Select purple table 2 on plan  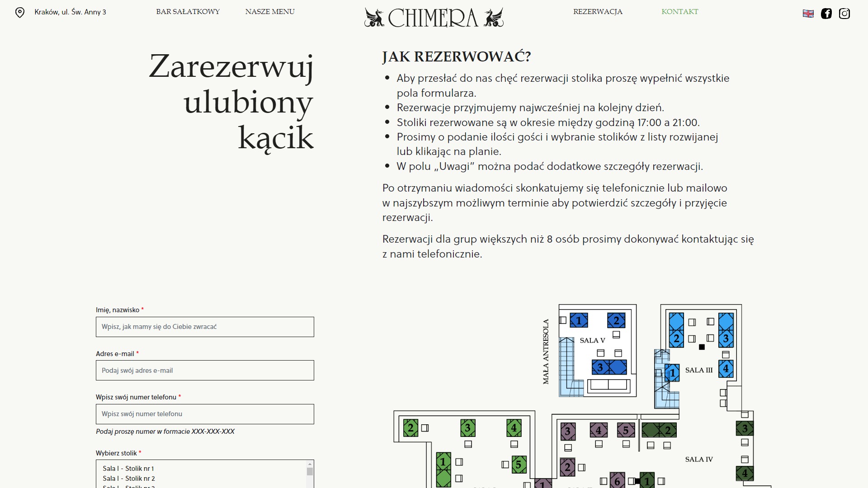(568, 467)
